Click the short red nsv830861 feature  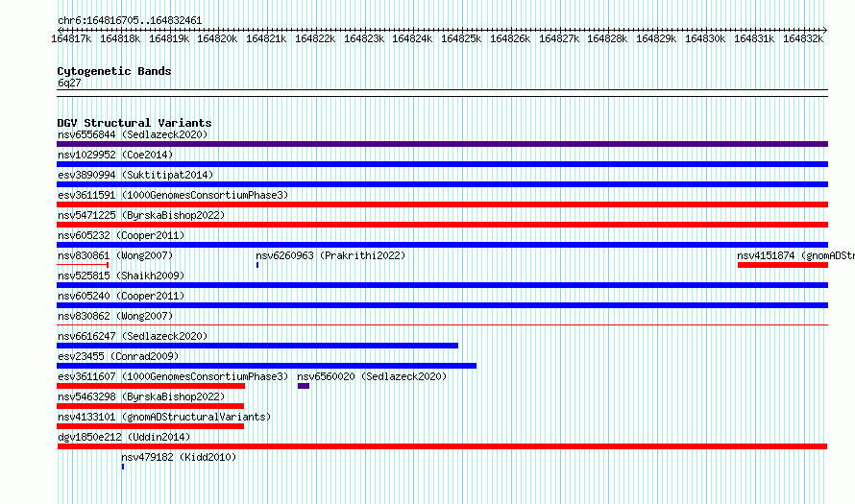click(x=83, y=265)
